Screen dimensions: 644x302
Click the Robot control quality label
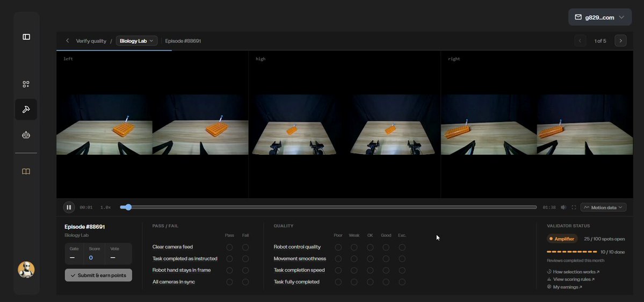(x=297, y=247)
